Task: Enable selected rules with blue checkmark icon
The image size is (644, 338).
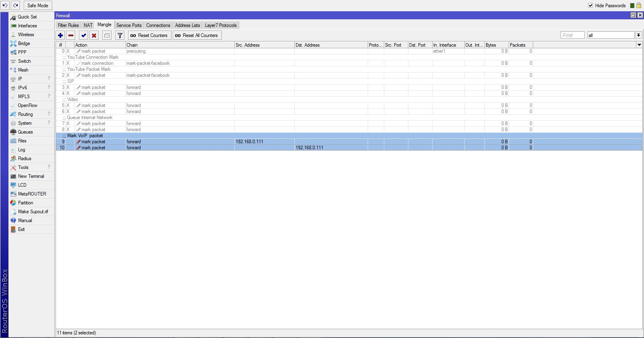Action: 83,35
